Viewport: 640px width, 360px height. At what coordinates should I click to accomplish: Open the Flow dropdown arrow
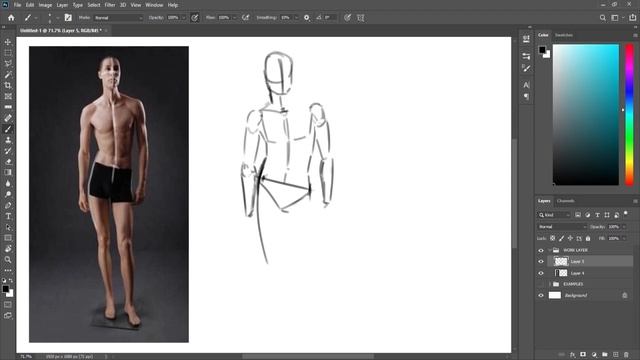point(234,18)
